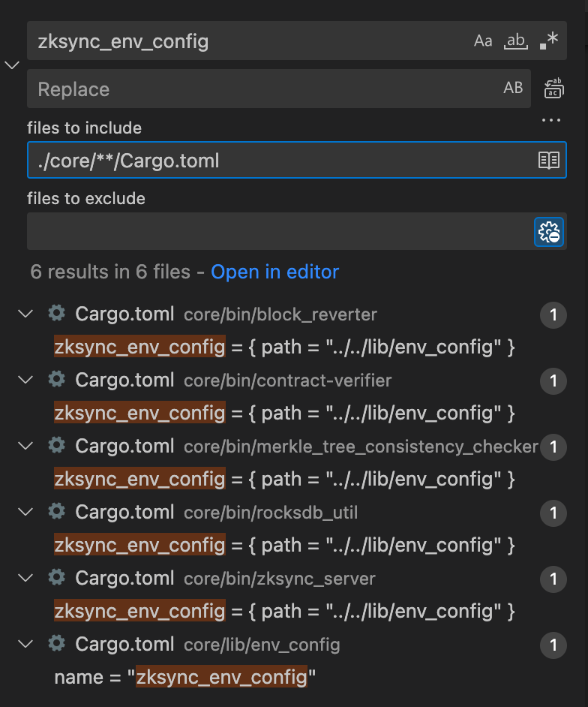Click the Replace All icon
The height and width of the screenshot is (707, 588).
point(553,88)
